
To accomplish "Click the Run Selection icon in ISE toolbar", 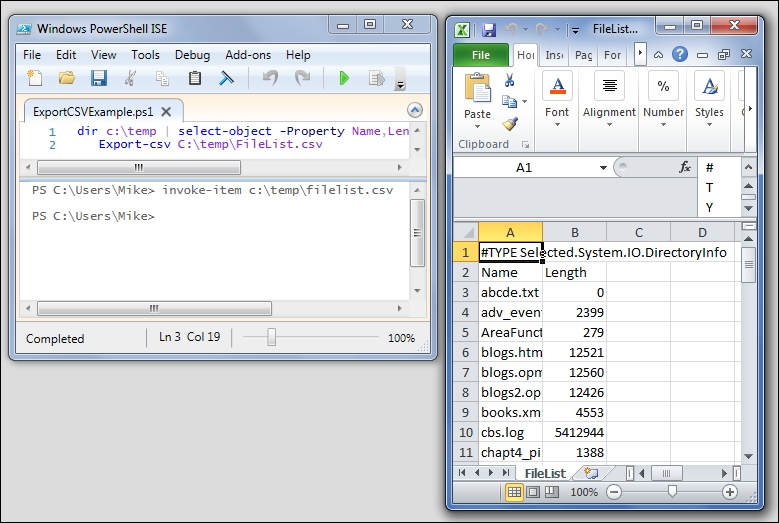I will click(377, 78).
